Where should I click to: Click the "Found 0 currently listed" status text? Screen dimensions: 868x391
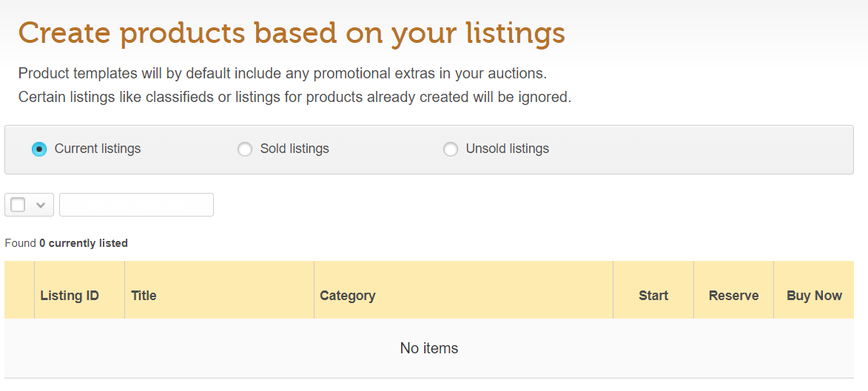click(66, 243)
